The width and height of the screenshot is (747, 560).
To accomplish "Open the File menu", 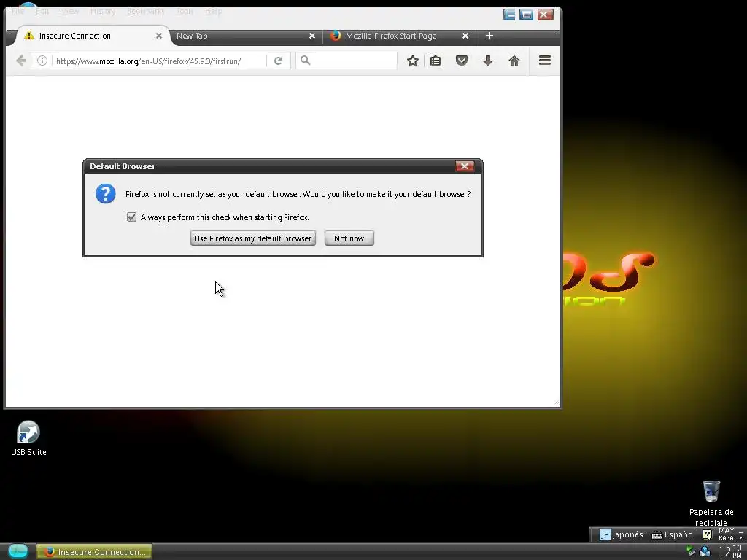I will 18,11.
